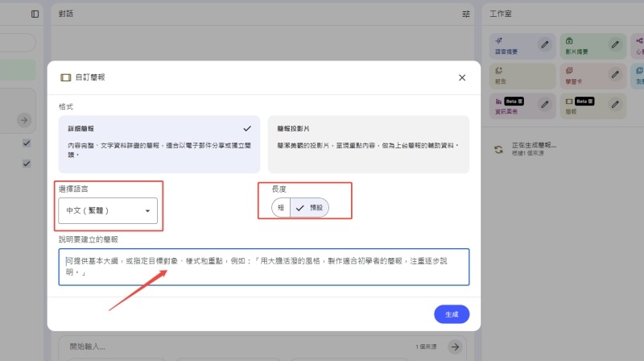The image size is (644, 361).
Task: Open the 影片摘要 studio card
Action: [592, 46]
